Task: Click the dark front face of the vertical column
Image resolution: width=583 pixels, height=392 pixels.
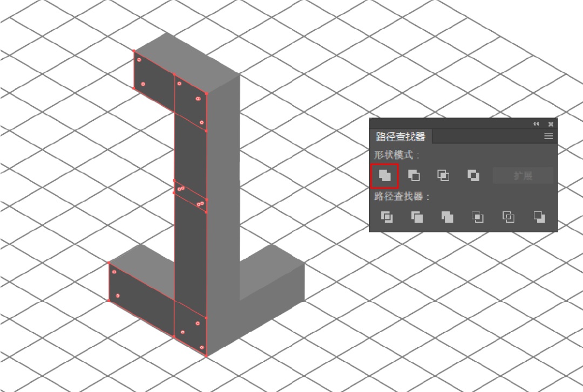Action: coord(191,223)
